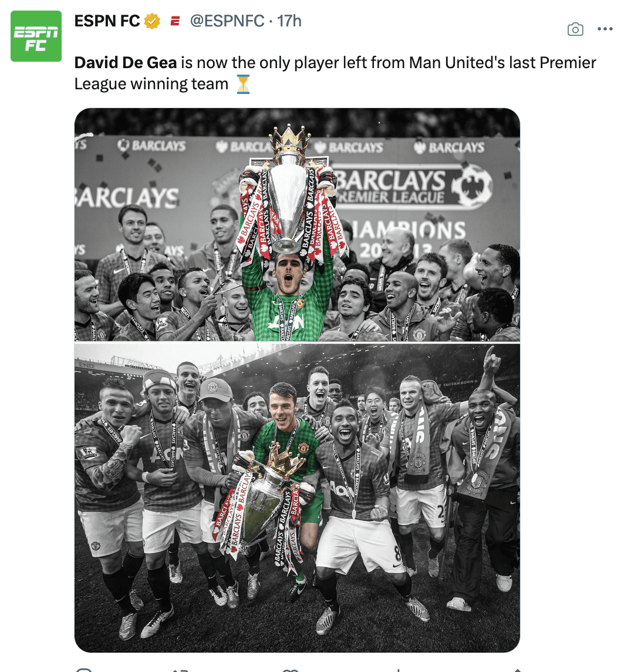Open the tweet via the 17h timestamp
This screenshot has width=621, height=672.
coord(289,21)
